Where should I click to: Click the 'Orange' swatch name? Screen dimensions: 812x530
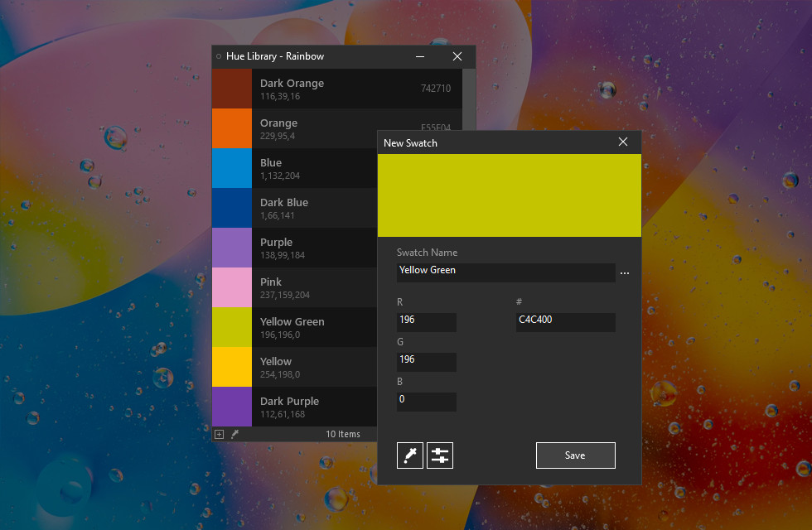coord(278,123)
